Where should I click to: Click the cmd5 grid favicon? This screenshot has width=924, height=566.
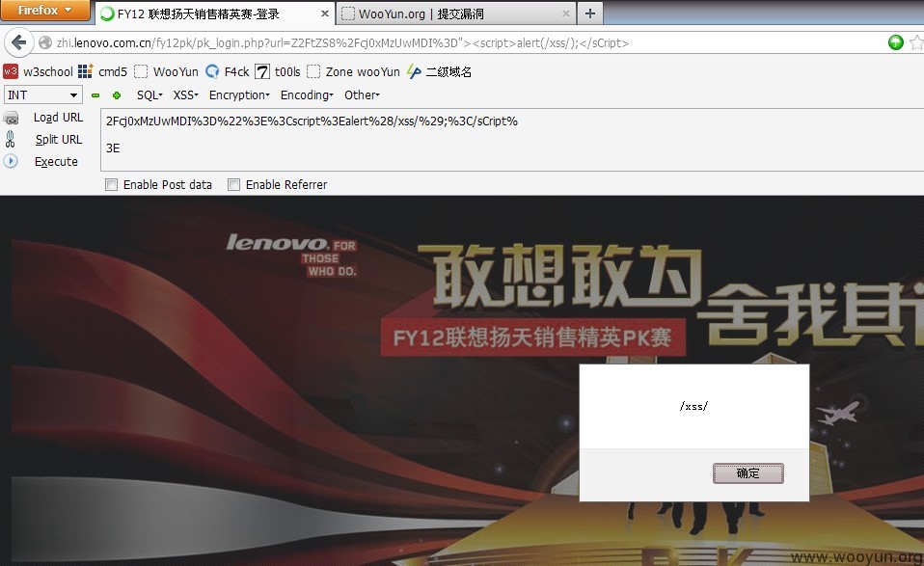point(86,71)
